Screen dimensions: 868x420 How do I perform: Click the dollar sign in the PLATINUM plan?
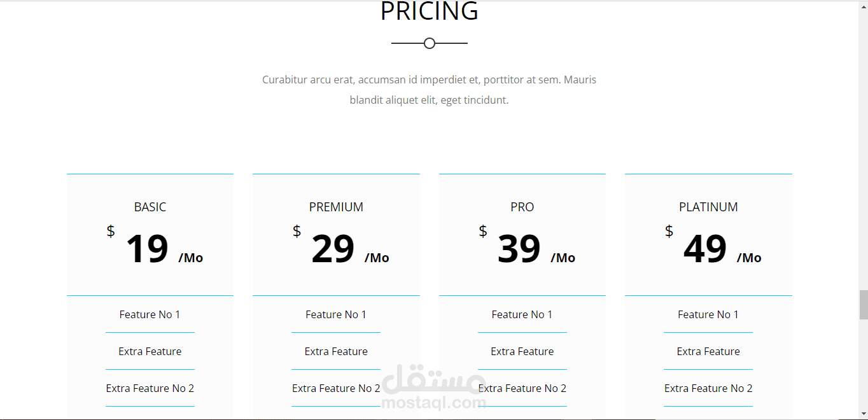(669, 231)
